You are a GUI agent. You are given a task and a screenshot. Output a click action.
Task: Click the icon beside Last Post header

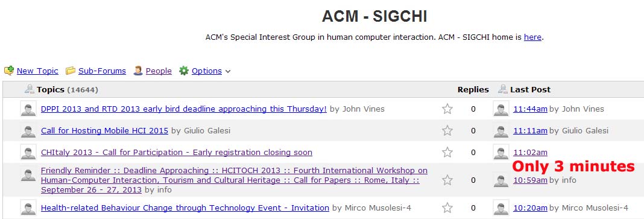[x=503, y=89]
